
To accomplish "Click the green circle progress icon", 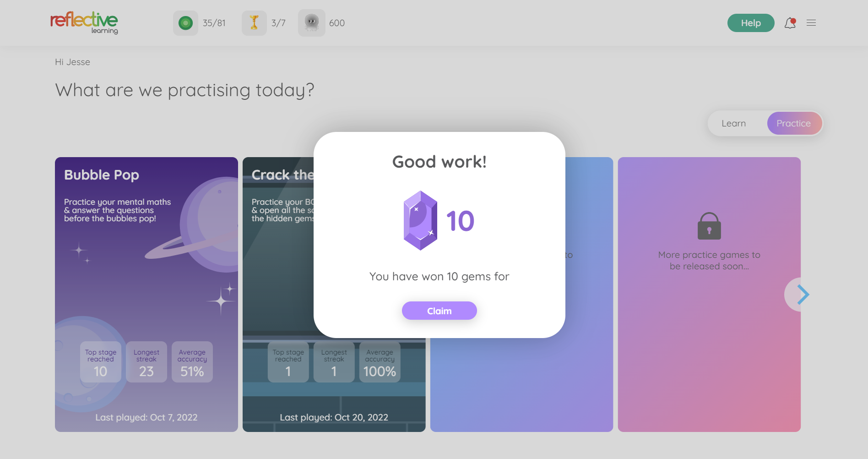I will [185, 23].
